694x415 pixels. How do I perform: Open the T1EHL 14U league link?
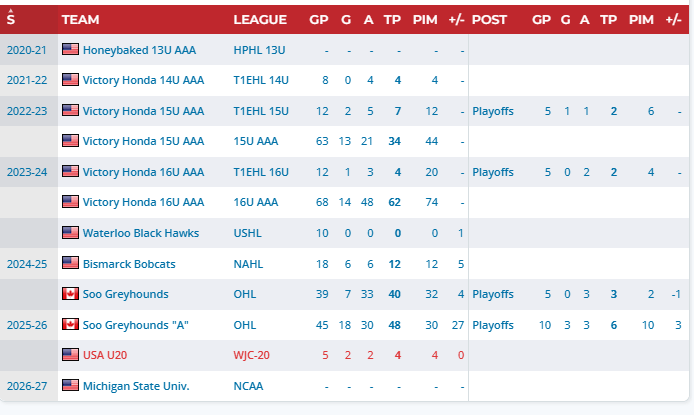(261, 80)
